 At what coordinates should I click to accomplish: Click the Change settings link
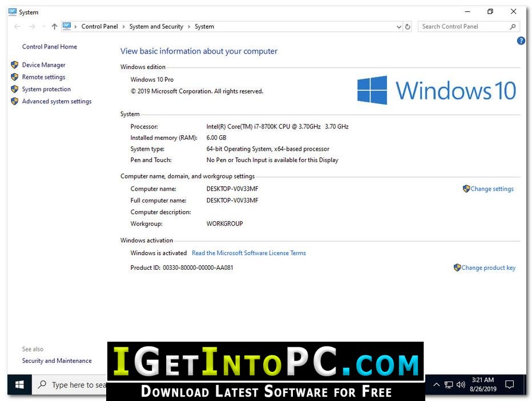[492, 189]
